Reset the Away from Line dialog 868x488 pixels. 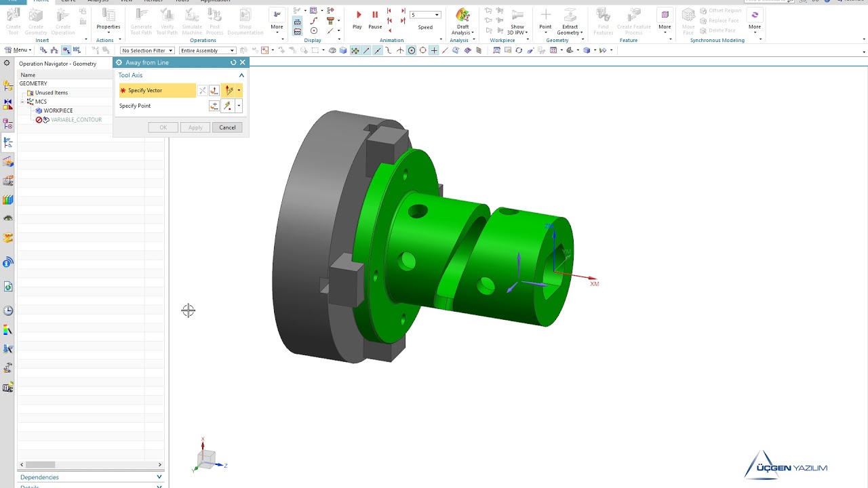click(x=233, y=62)
